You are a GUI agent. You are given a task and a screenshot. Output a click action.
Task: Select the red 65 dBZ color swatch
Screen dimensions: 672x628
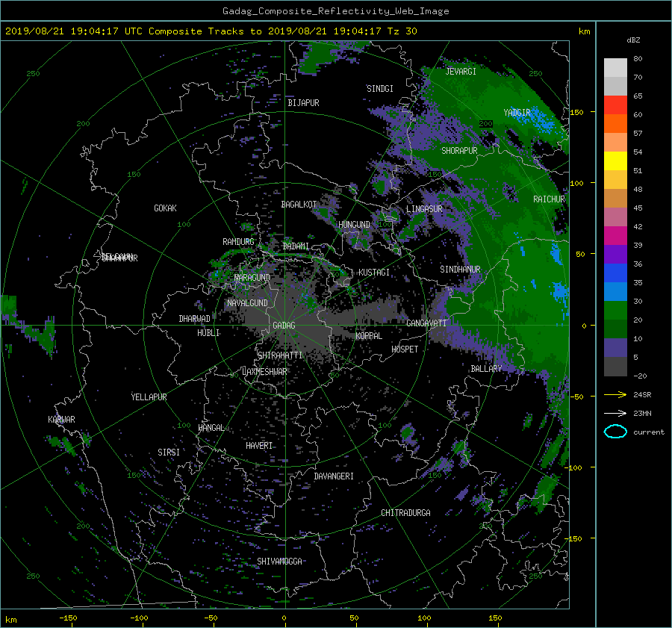(x=615, y=105)
